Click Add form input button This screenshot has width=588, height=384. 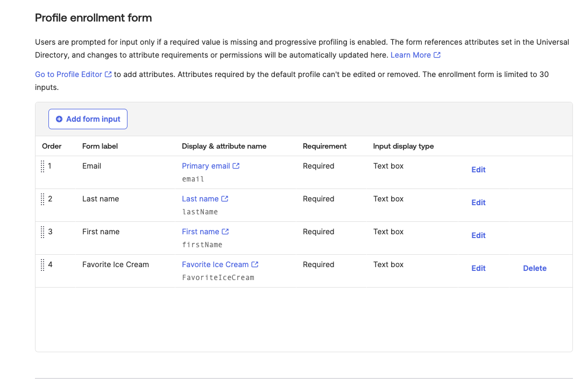click(x=88, y=119)
